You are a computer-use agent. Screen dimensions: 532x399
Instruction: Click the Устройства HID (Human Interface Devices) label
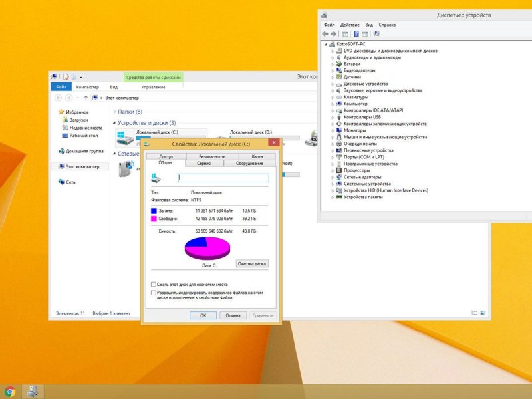(x=386, y=190)
